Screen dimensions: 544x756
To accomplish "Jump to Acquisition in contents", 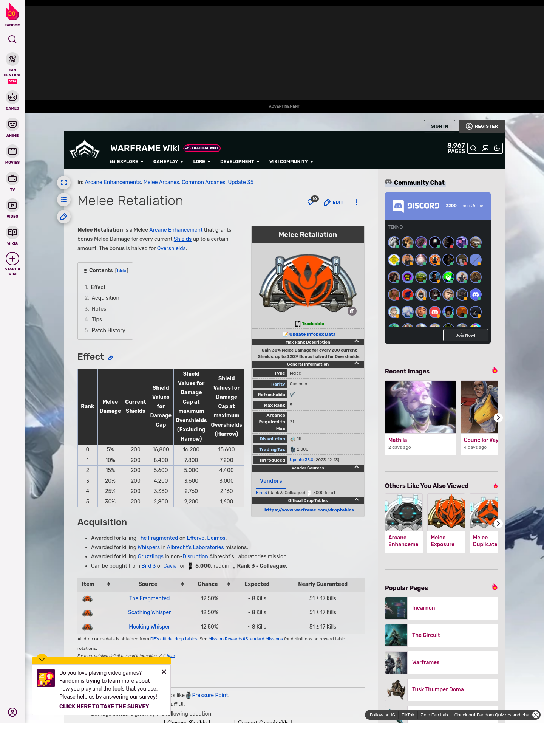I will point(105,298).
